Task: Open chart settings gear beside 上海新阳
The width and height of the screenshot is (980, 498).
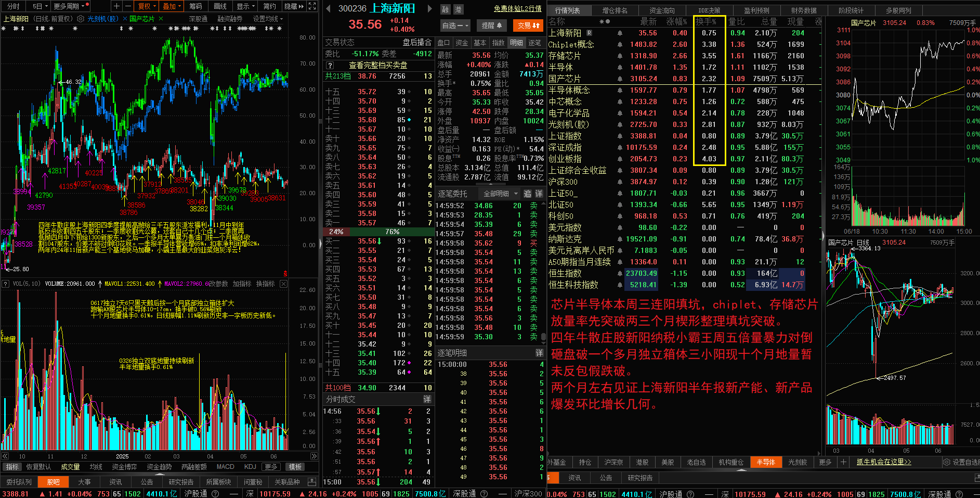Action: pos(81,19)
